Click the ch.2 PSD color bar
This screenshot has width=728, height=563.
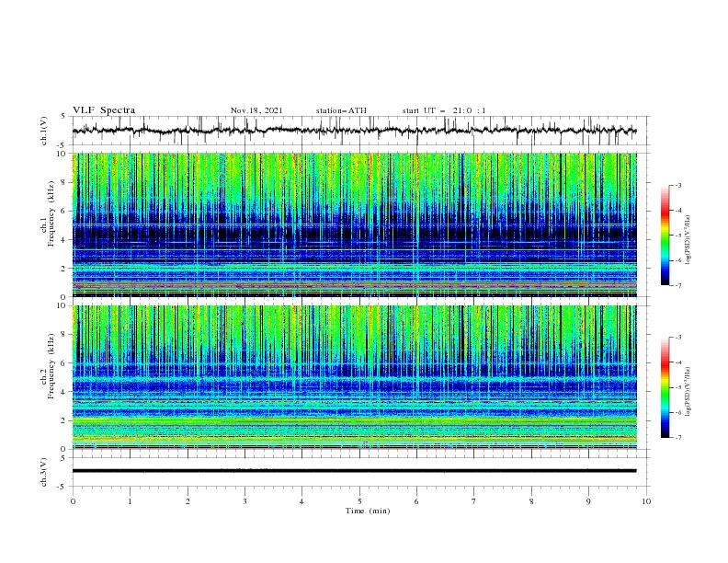pyautogui.click(x=665, y=387)
